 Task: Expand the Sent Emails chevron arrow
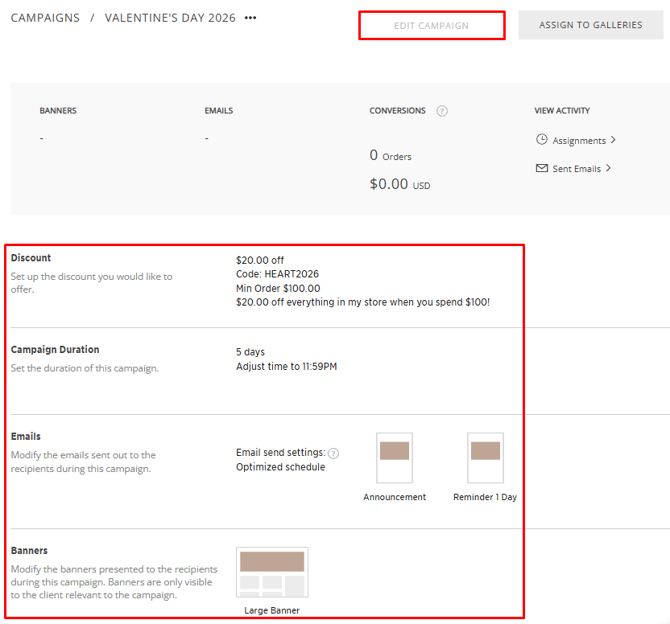tap(608, 168)
